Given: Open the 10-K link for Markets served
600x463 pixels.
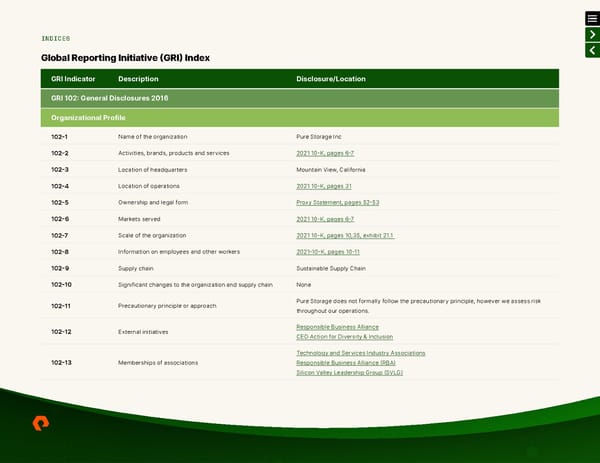Looking at the screenshot, I should click(x=325, y=219).
